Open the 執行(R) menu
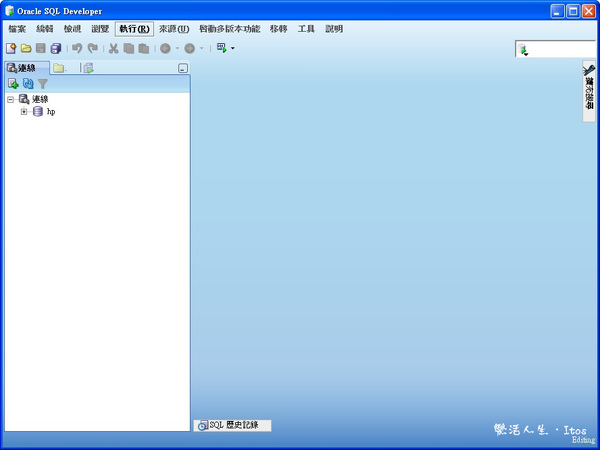 click(x=134, y=29)
